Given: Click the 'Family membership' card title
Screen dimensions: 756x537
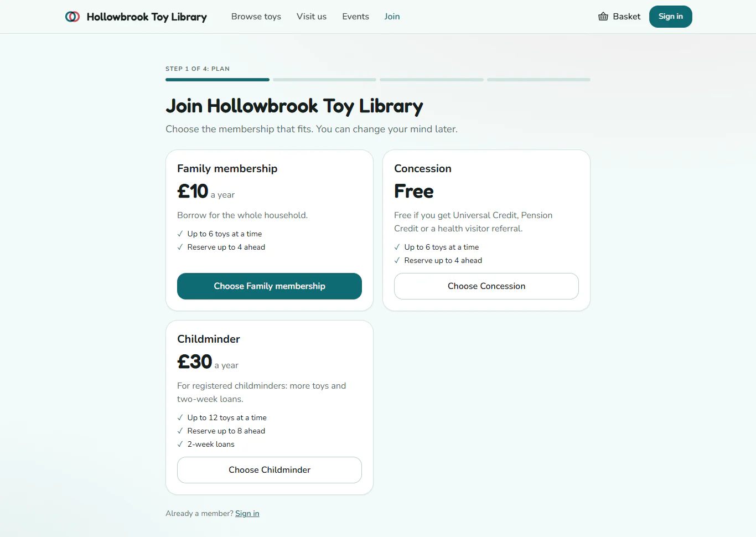Looking at the screenshot, I should click(227, 168).
